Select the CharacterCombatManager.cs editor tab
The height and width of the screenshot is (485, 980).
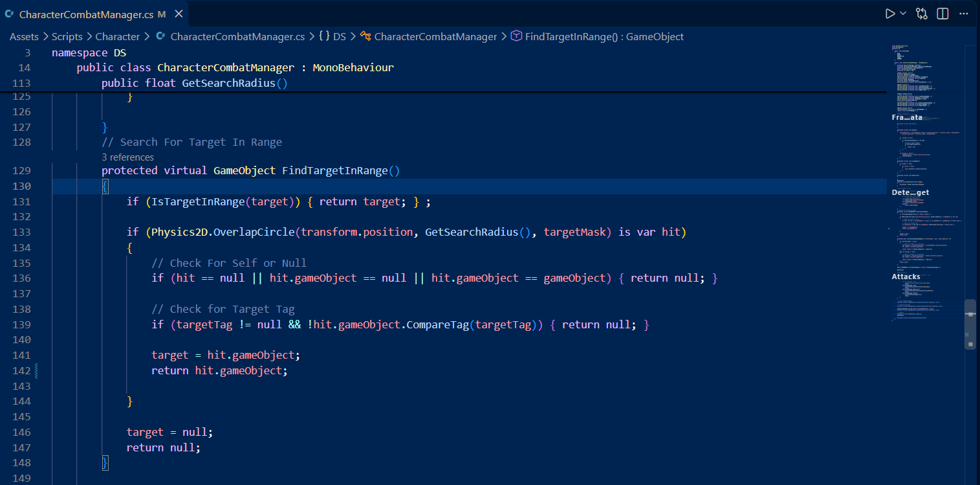(94, 14)
